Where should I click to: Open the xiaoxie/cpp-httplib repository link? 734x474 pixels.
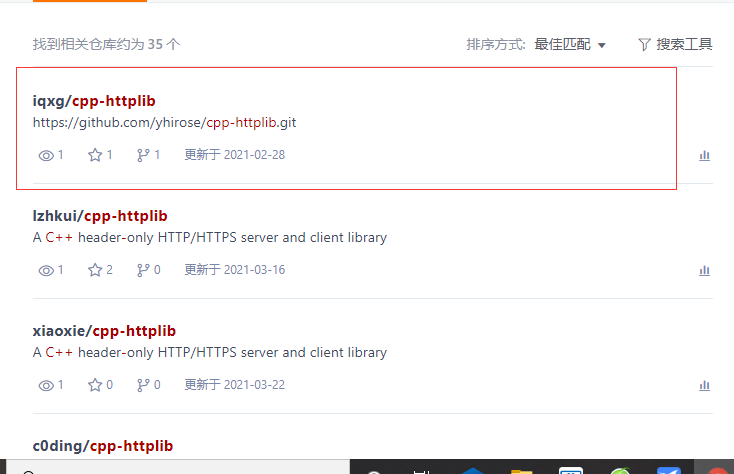pos(104,331)
